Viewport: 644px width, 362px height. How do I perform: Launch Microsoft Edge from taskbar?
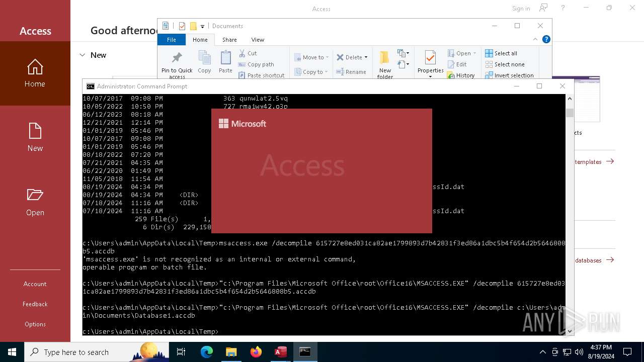click(207, 352)
